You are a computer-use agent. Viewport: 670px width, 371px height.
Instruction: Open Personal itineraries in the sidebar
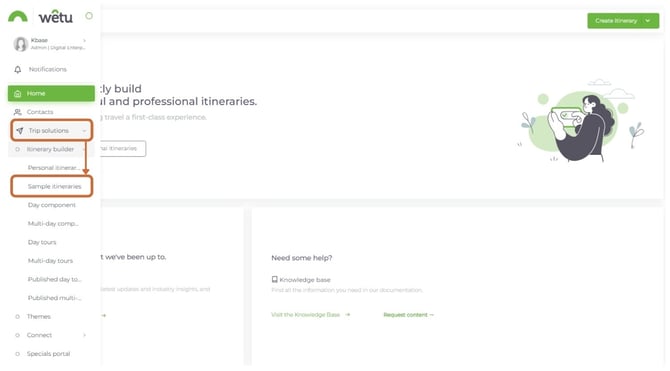click(x=54, y=168)
